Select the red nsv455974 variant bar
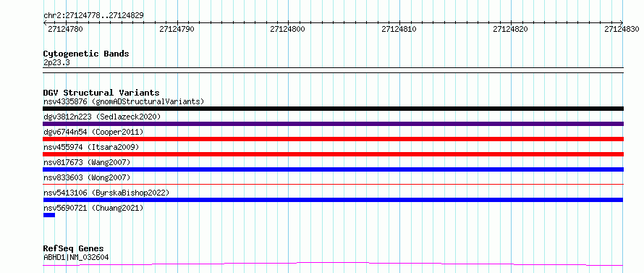Viewport: 644px width, 273px height. [333, 154]
